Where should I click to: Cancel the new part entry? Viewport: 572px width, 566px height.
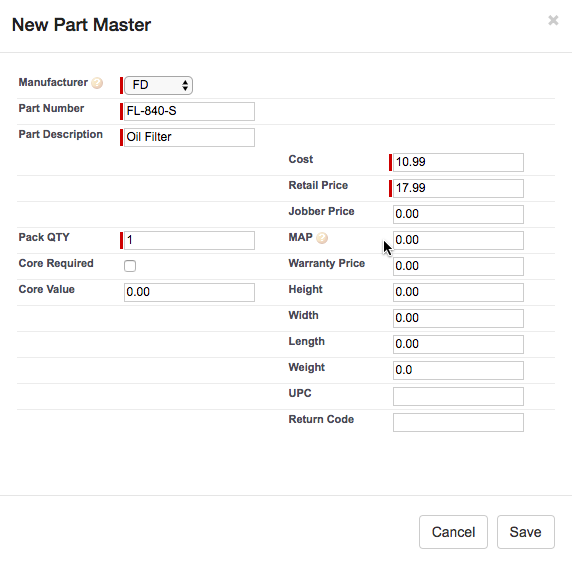(x=453, y=532)
